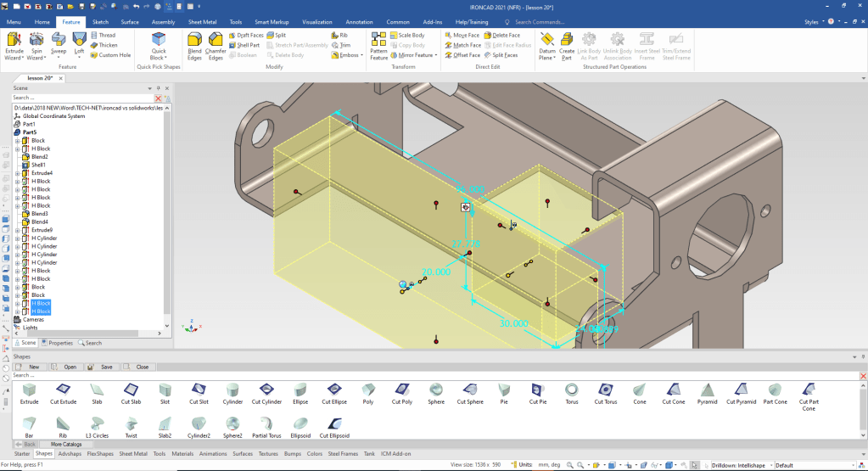The height and width of the screenshot is (471, 868).
Task: Pick the Partial Torus shape
Action: tap(266, 426)
